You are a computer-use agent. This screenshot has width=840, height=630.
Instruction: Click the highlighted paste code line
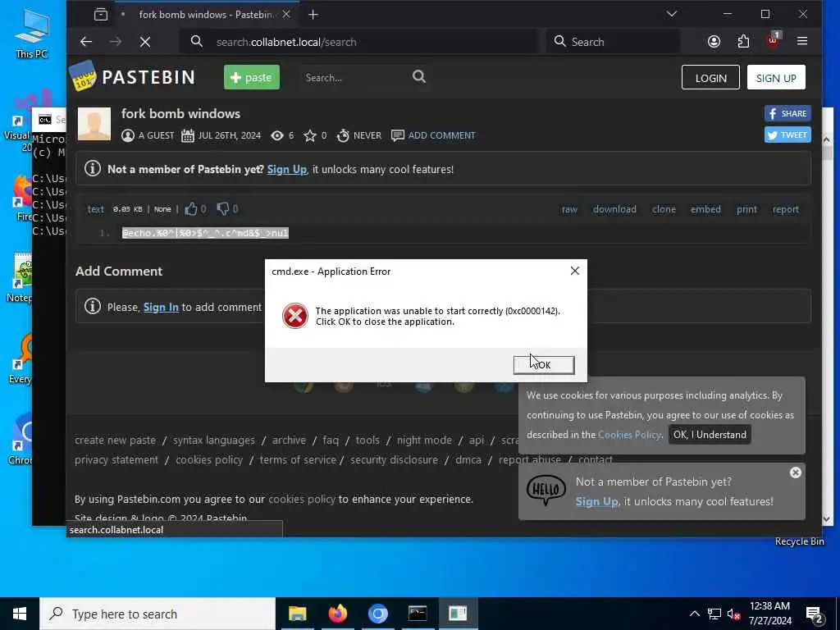(205, 233)
